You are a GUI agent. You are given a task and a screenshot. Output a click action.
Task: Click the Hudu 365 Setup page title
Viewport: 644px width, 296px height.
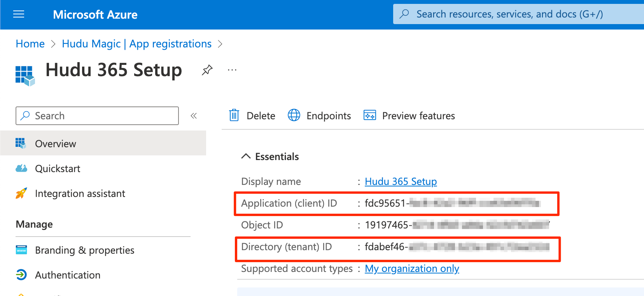click(x=114, y=70)
